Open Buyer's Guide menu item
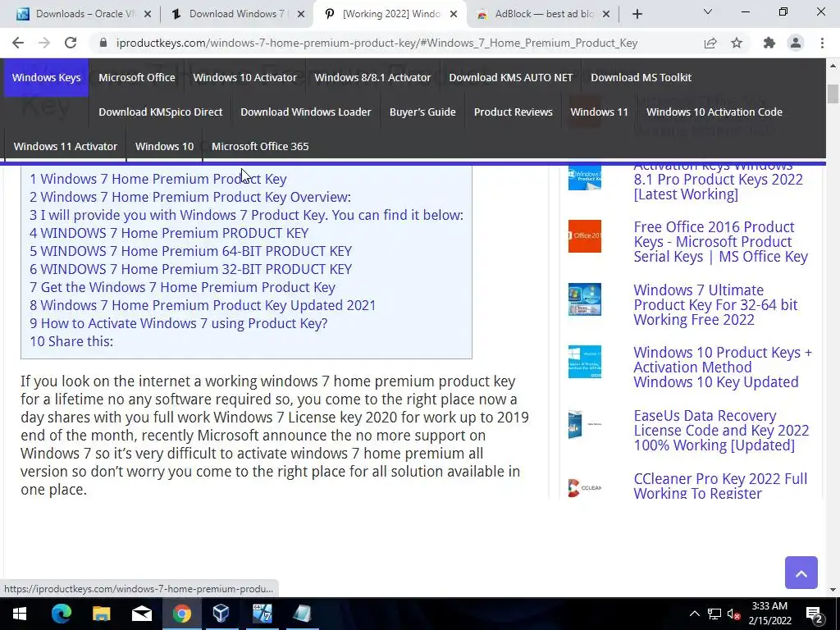The width and height of the screenshot is (840, 630). click(x=422, y=112)
